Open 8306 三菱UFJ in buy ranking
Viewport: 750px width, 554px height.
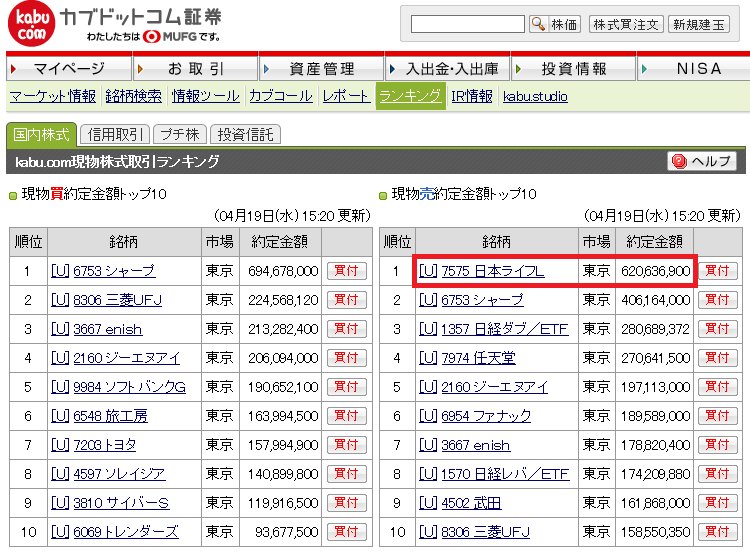118,300
